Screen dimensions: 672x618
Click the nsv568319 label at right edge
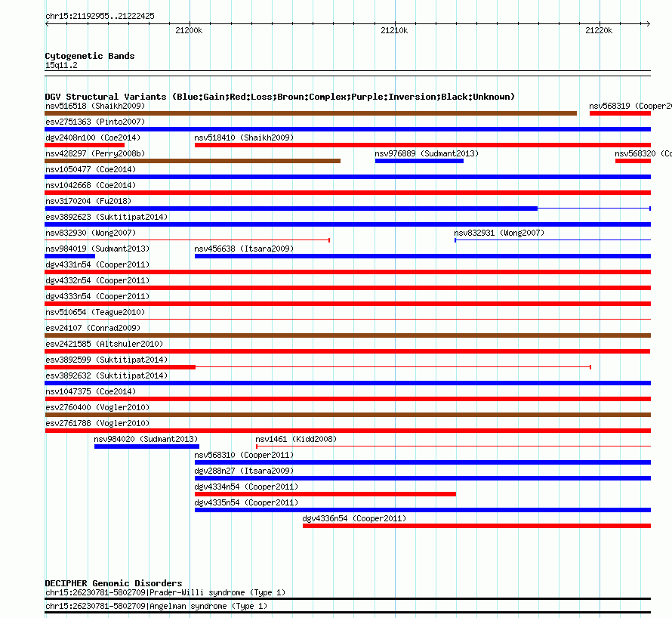coord(630,106)
